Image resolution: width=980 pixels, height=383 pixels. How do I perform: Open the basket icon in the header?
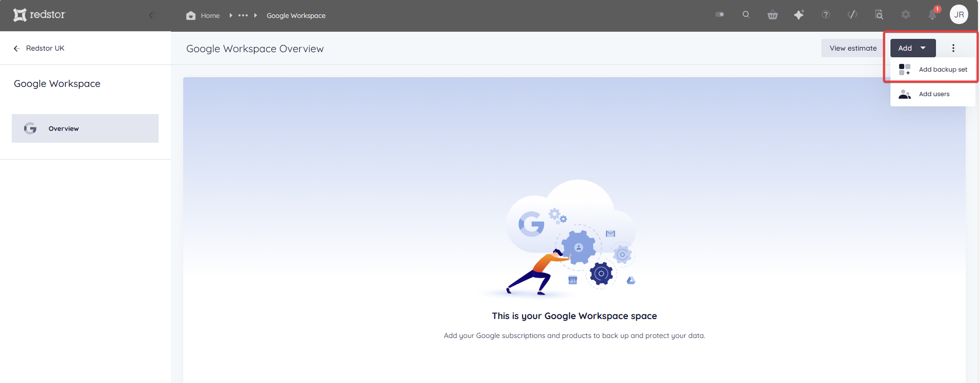coord(773,15)
